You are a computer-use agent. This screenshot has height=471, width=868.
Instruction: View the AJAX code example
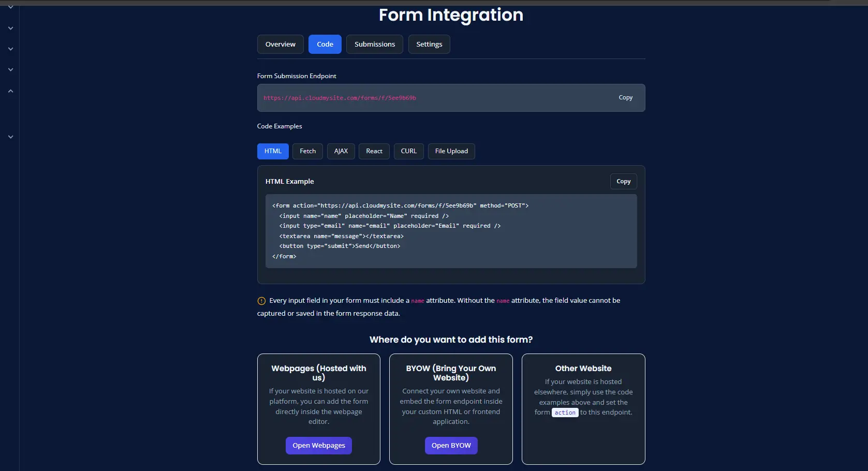341,151
